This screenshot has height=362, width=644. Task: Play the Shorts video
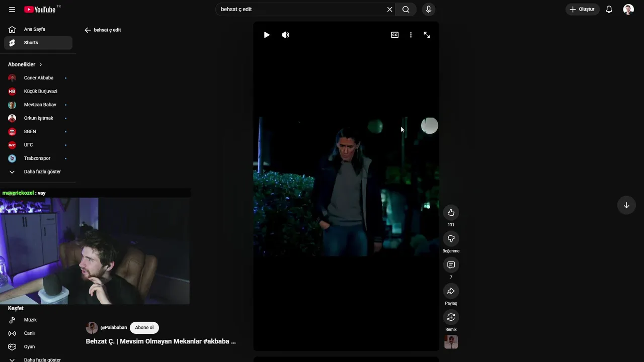click(267, 35)
